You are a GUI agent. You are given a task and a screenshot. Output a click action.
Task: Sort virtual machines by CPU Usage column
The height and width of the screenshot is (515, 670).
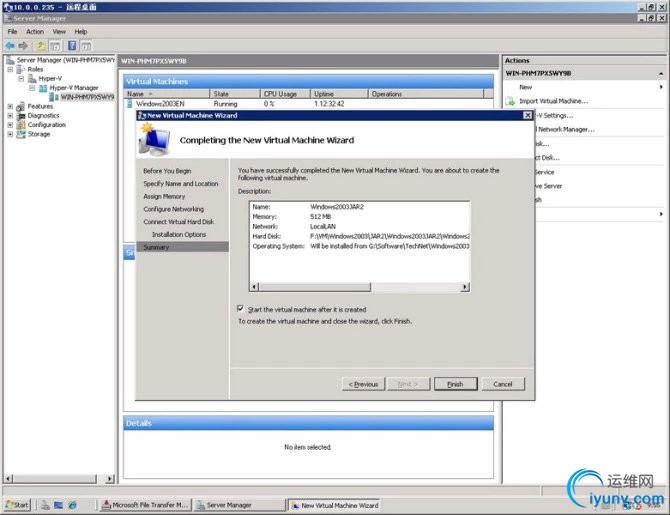pyautogui.click(x=285, y=94)
